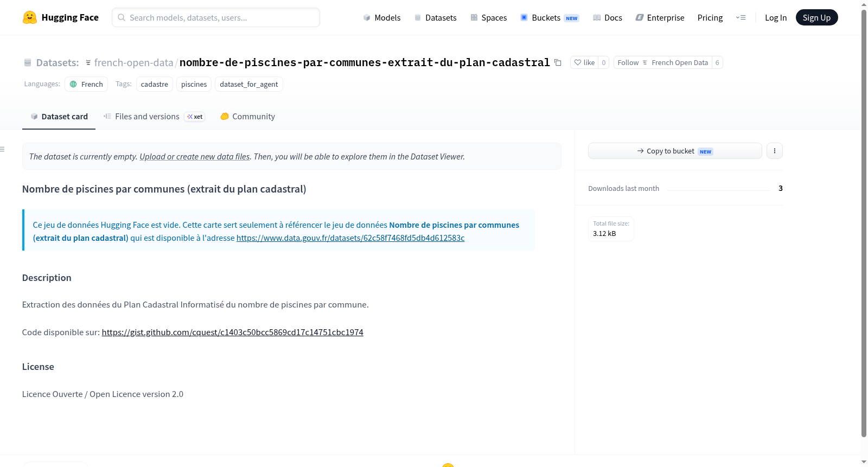Like this dataset
Screen dimensions: 868x467
(584, 62)
